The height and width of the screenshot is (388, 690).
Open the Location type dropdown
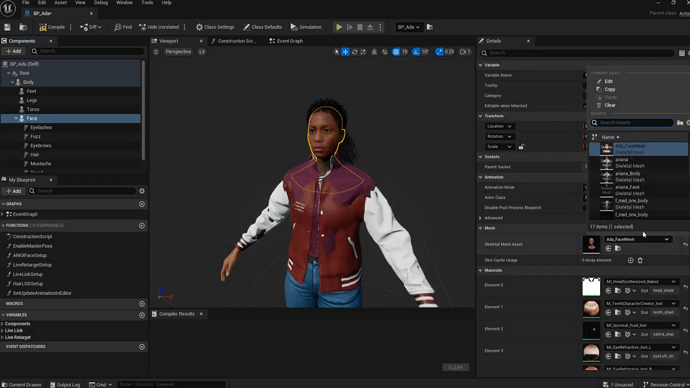tap(499, 126)
